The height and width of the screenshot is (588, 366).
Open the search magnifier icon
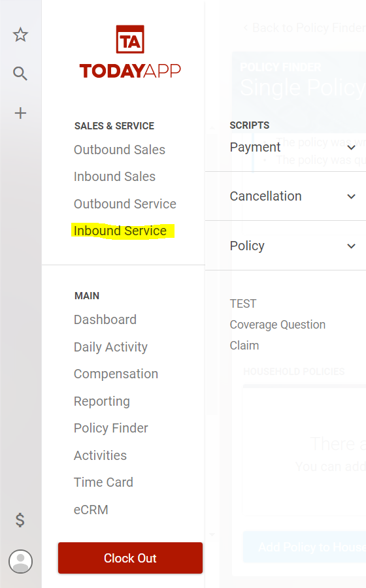(20, 73)
